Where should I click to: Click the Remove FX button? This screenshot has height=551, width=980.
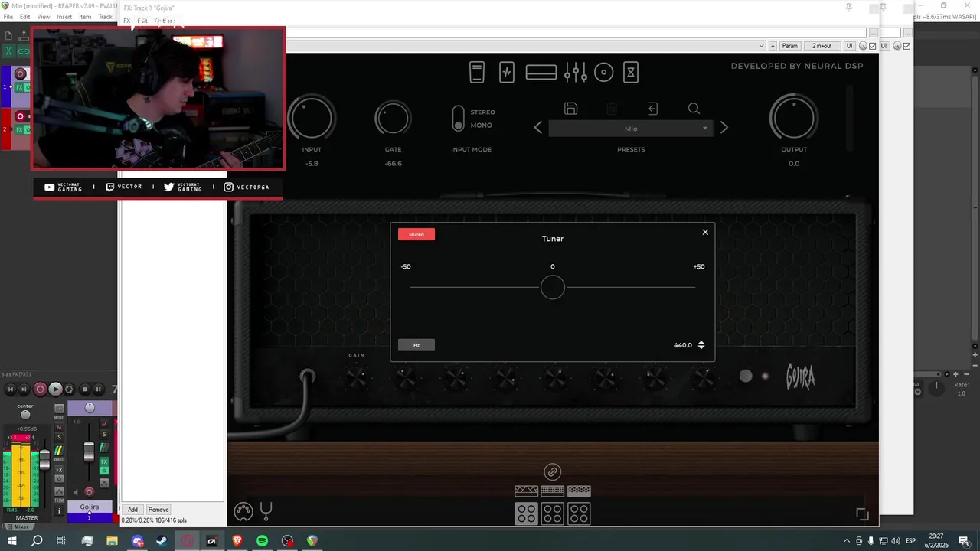pos(158,510)
